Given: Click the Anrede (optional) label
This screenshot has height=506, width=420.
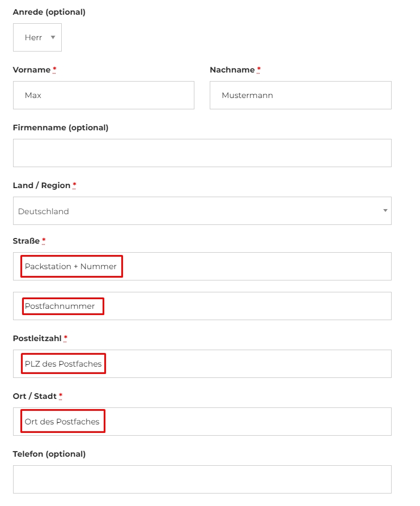Looking at the screenshot, I should [x=49, y=12].
